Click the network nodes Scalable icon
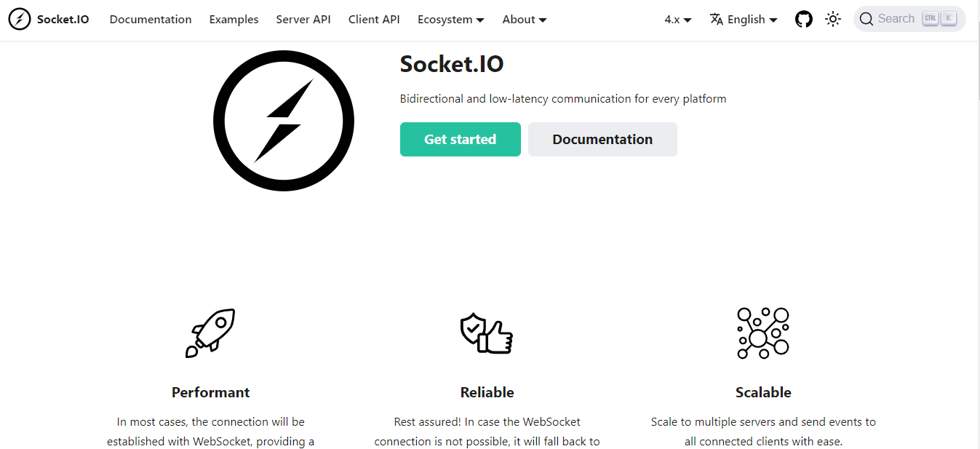 pos(763,333)
